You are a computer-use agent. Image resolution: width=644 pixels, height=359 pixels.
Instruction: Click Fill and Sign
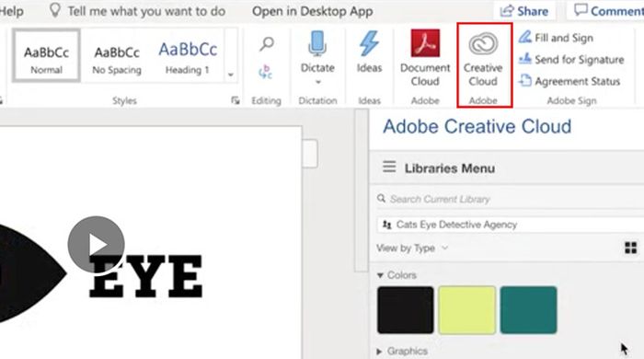[556, 38]
